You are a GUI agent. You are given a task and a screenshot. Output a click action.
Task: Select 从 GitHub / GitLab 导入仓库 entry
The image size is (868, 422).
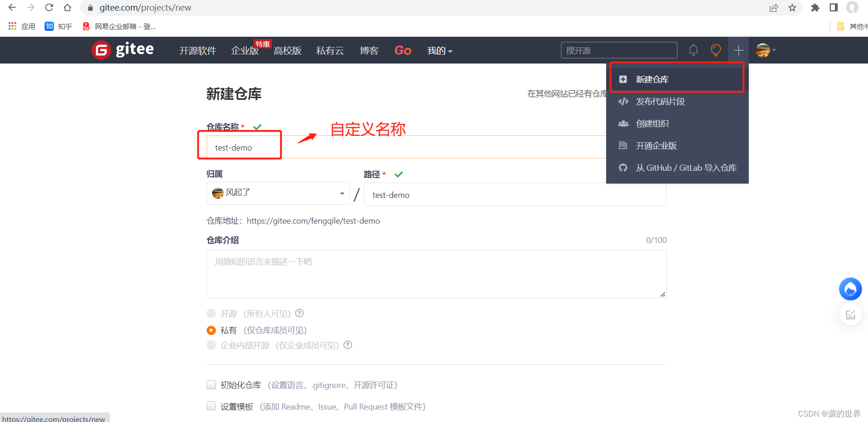[x=677, y=168]
